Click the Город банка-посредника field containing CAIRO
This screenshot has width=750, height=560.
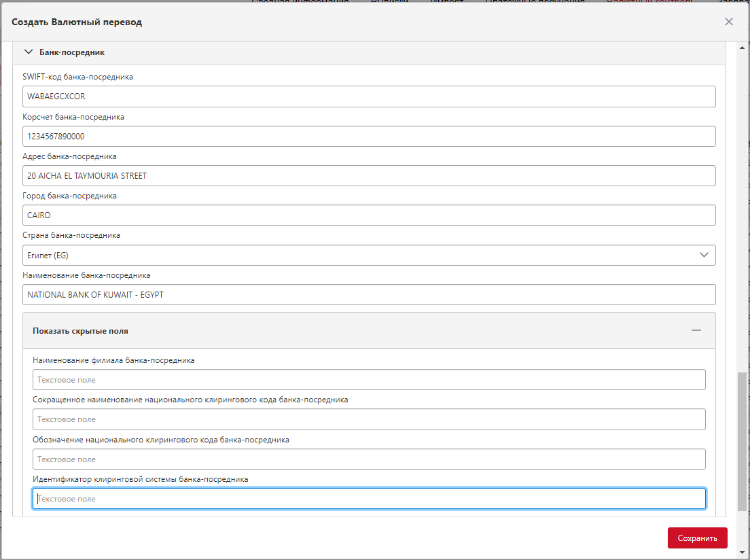[369, 215]
